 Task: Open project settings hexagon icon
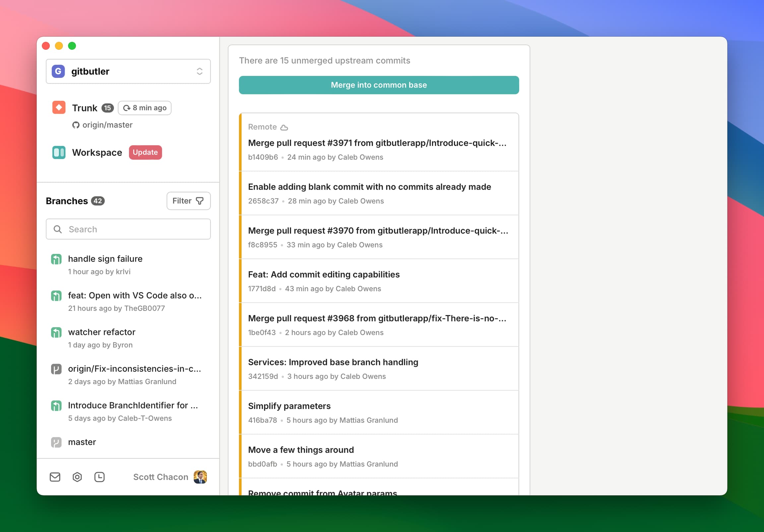77,477
